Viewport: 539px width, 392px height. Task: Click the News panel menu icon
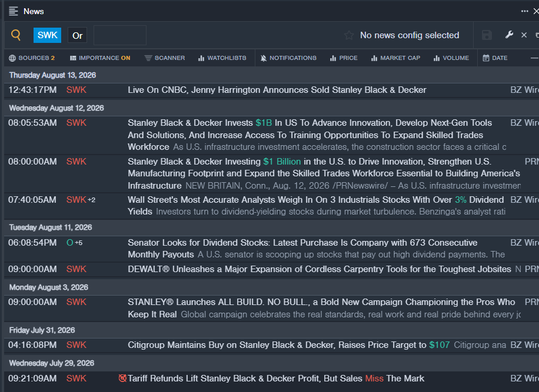[14, 11]
